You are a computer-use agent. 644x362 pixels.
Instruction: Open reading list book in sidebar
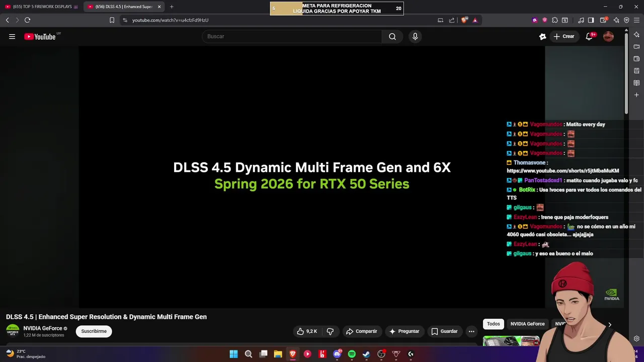[636, 83]
